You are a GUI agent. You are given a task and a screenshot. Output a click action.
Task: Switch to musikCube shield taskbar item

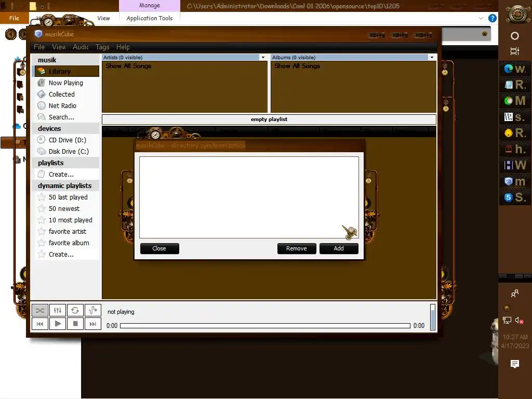[x=515, y=181]
